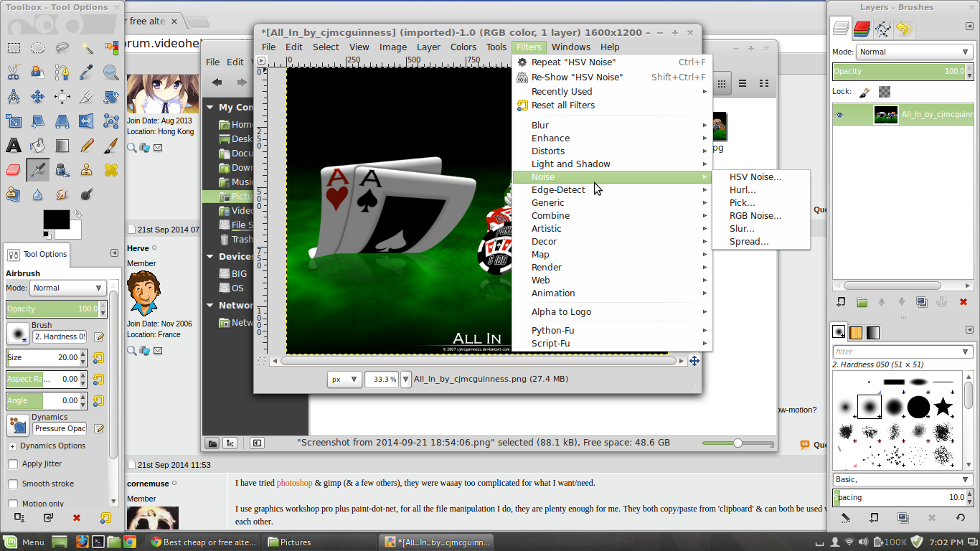Viewport: 980px width, 551px height.
Task: Click Reset all Filters entry
Action: click(x=612, y=105)
